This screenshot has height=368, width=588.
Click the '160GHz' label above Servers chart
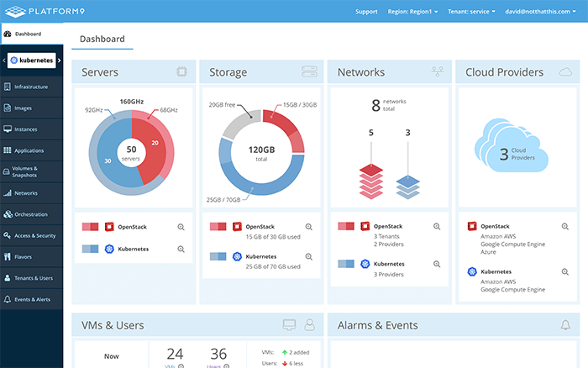tap(132, 102)
